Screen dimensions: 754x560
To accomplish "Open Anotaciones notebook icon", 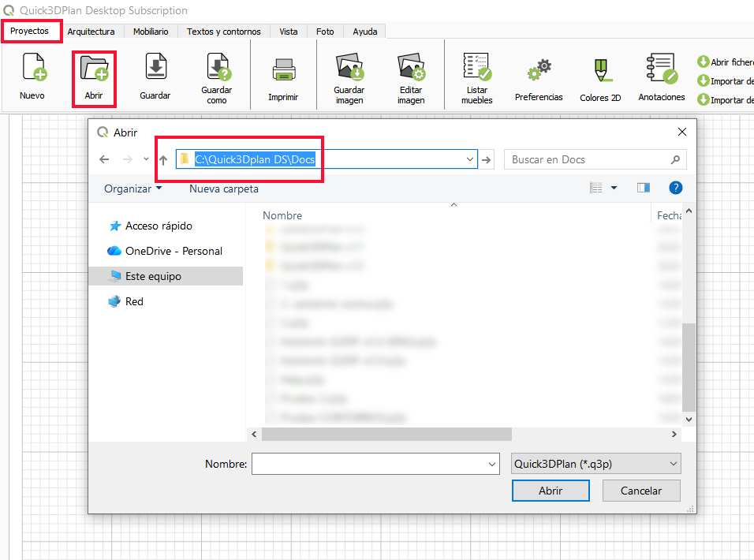I will pos(663,69).
